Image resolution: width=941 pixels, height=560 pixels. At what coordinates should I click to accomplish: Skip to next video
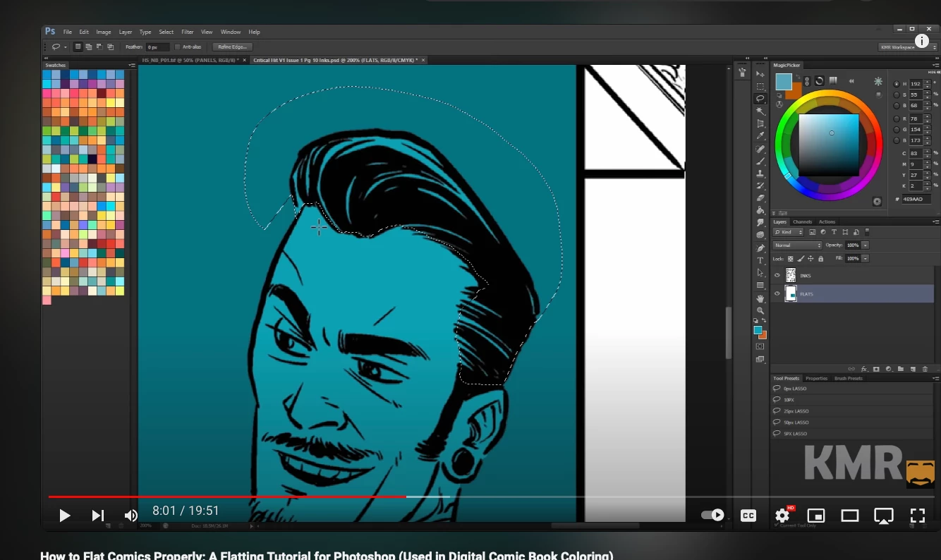click(x=98, y=516)
